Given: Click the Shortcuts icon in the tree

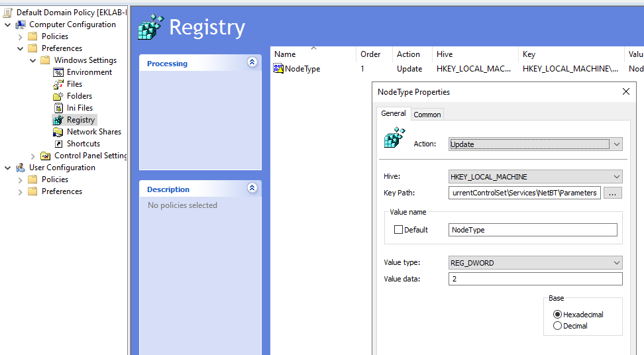Looking at the screenshot, I should click(x=58, y=144).
